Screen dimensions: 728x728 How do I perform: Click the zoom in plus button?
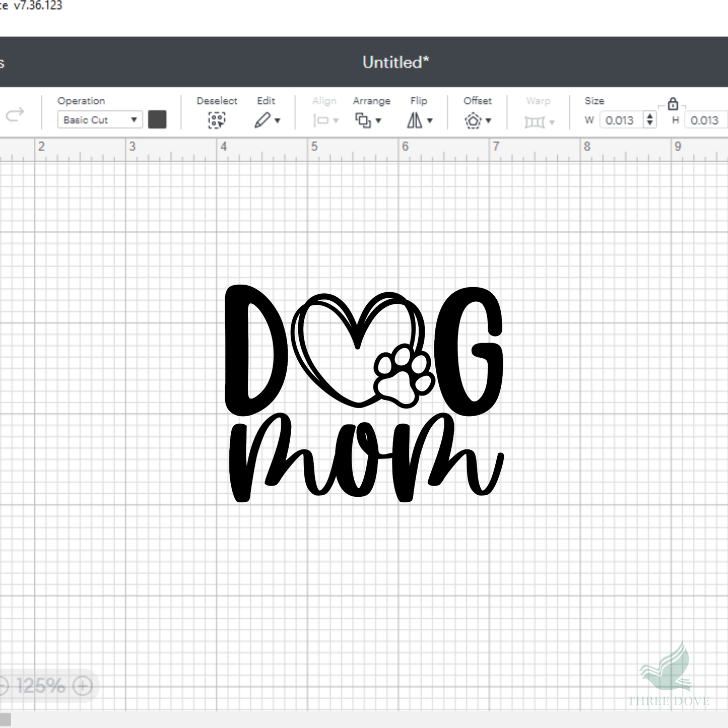[83, 686]
